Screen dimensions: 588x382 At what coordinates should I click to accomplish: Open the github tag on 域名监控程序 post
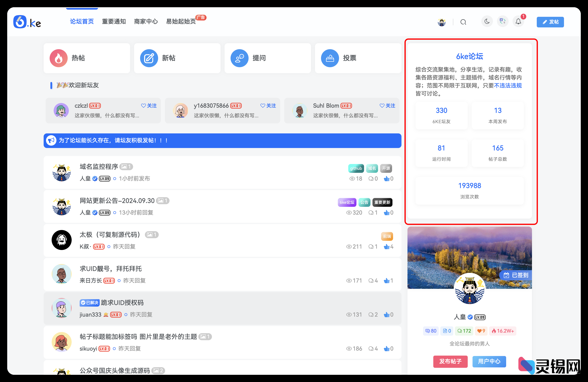356,168
